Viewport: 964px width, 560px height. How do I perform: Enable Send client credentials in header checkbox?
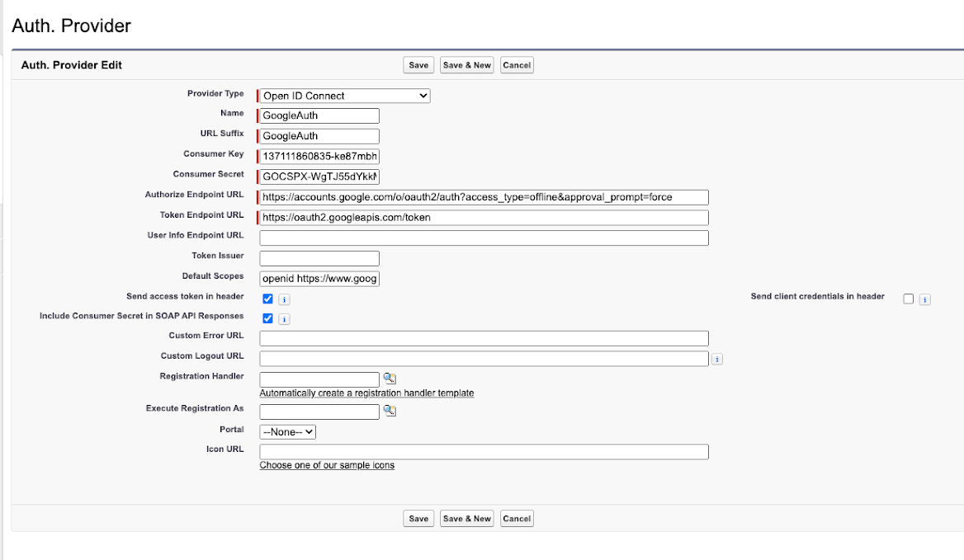[908, 299]
